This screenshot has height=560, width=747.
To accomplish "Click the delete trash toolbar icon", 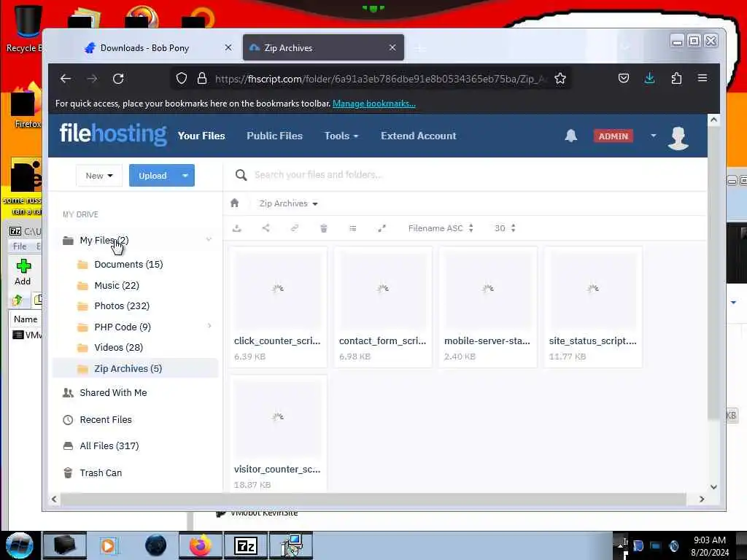I will pos(323,228).
